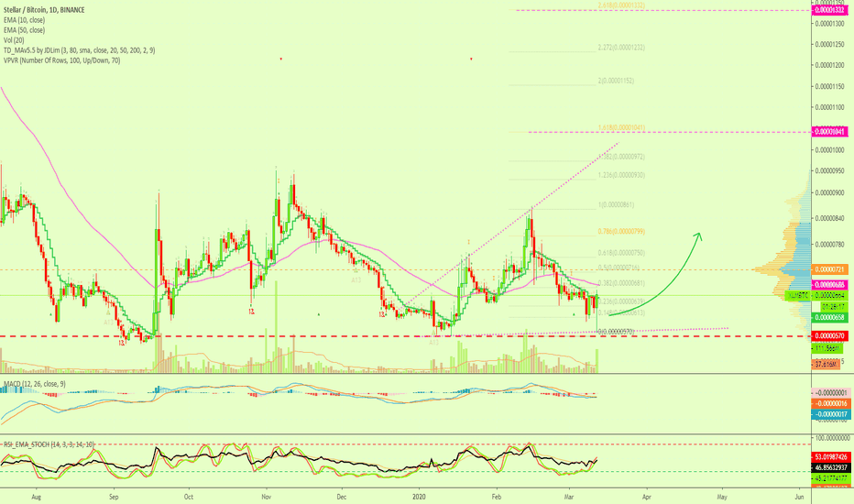Select the VPVR indicator label
Viewport: 854px width, 504px height.
61,60
